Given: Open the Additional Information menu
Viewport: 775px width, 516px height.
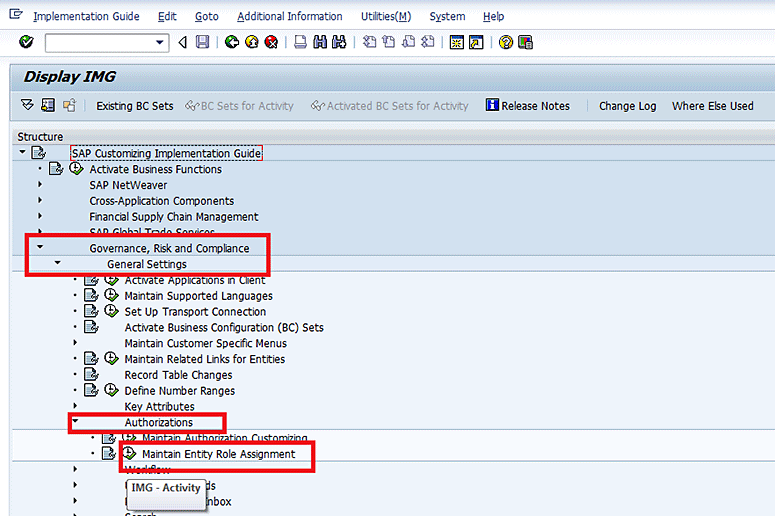Looking at the screenshot, I should click(289, 17).
